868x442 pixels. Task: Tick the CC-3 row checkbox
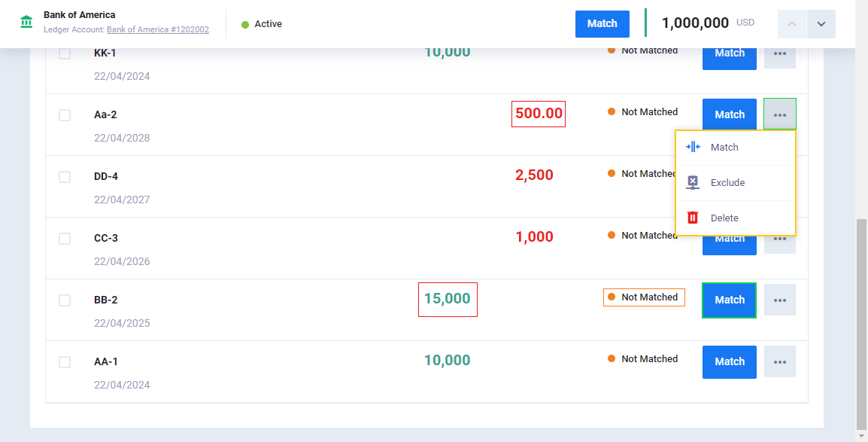tap(65, 239)
